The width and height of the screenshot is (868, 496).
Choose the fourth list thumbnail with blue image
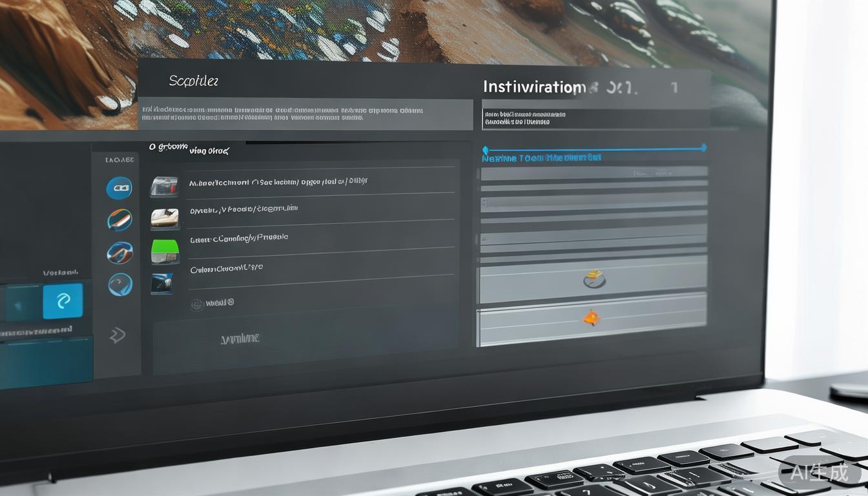coord(161,283)
